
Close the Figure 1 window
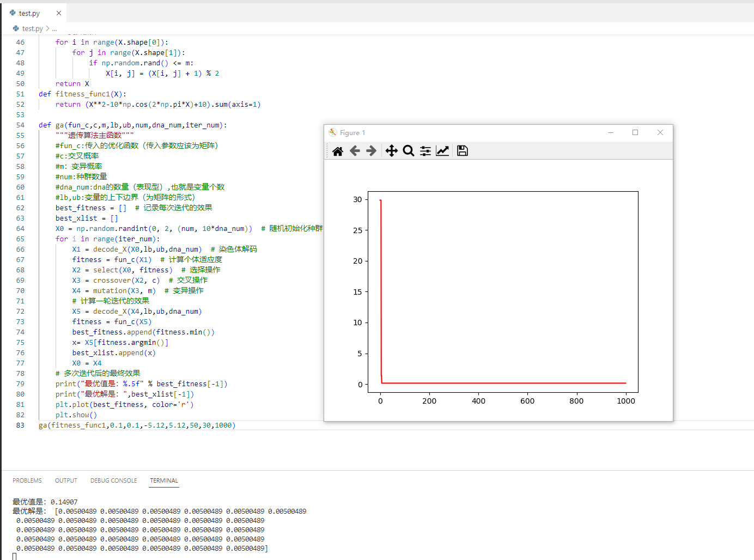point(660,132)
